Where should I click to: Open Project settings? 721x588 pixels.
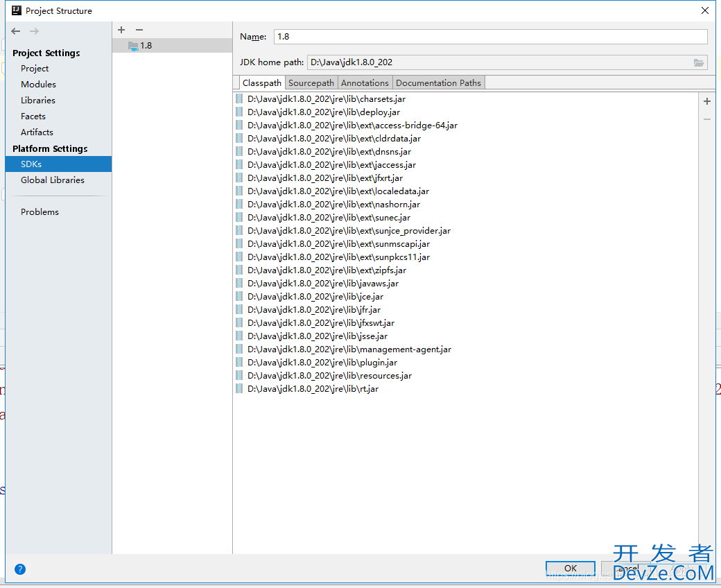point(35,69)
